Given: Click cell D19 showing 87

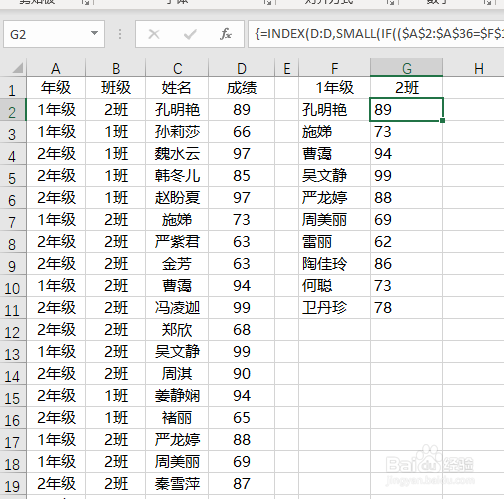Looking at the screenshot, I should [242, 483].
